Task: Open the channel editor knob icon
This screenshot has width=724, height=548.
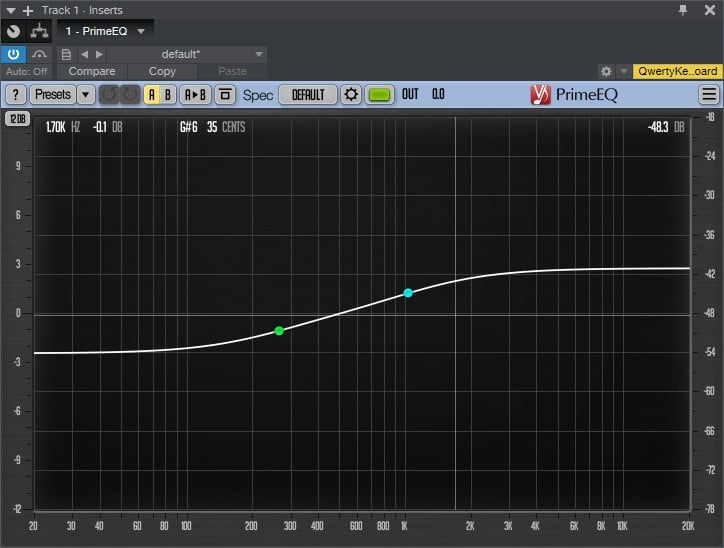Action: [13, 31]
